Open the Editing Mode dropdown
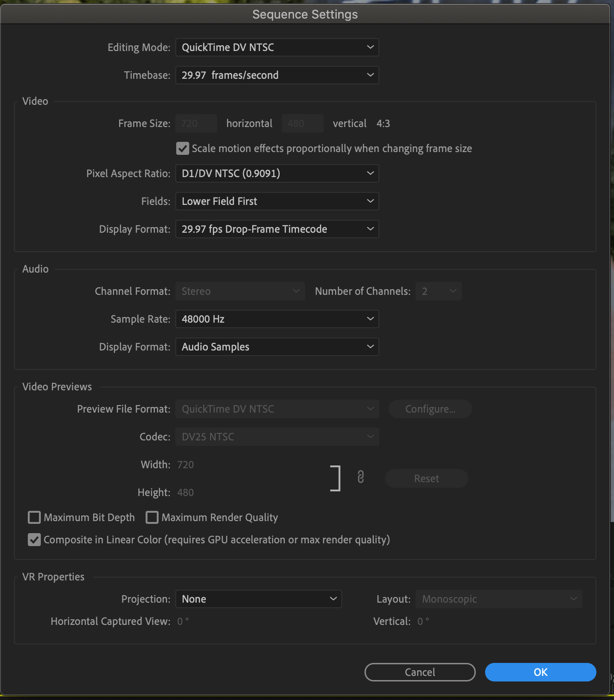Screen dimensions: 614x700 (277, 47)
